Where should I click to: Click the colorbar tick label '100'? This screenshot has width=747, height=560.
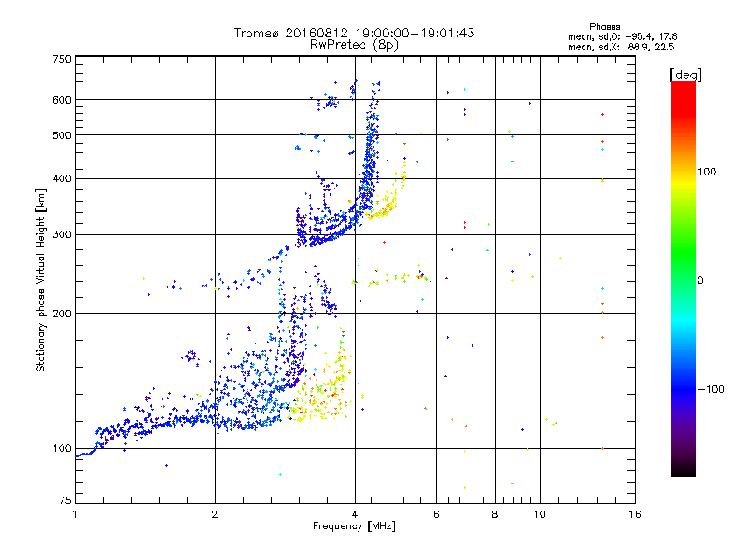[x=707, y=172]
